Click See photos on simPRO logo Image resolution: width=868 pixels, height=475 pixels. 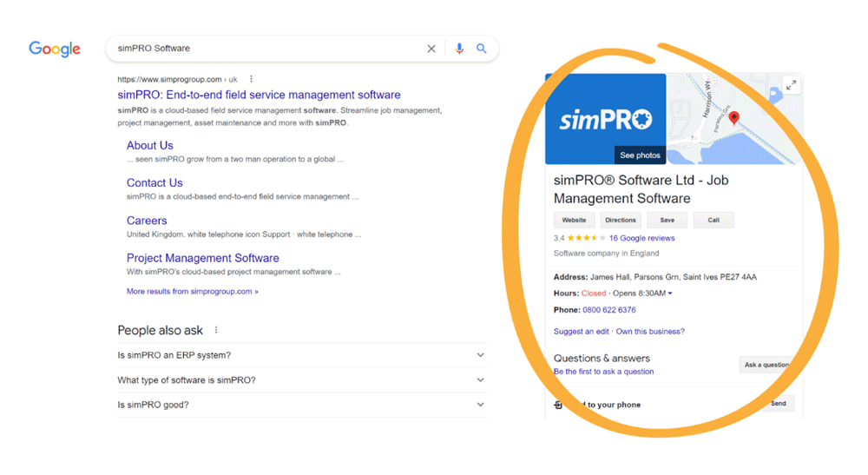pos(640,155)
